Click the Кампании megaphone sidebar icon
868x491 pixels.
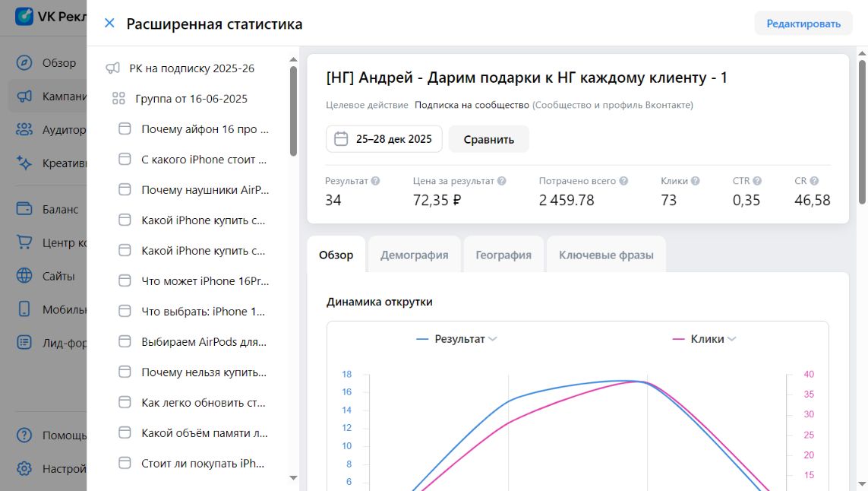coord(24,97)
